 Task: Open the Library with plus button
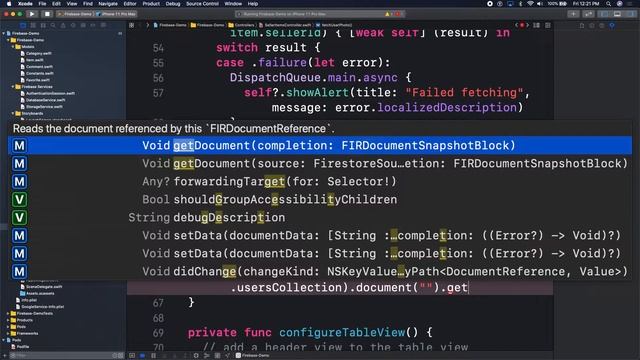[x=573, y=14]
